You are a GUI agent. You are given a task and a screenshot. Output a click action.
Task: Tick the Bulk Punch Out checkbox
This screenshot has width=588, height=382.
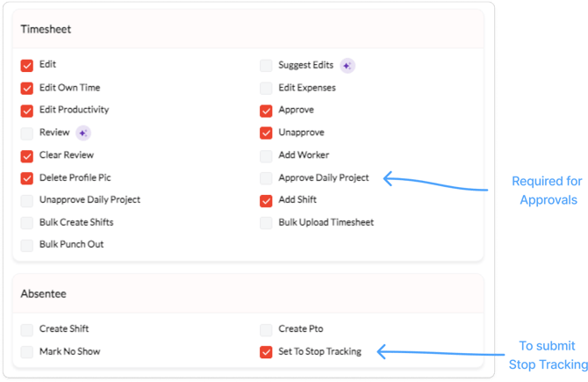(27, 245)
